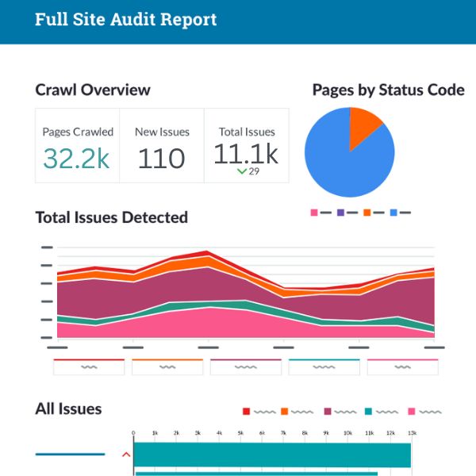Screen dimensions: 476x476
Task: Select the teal-lined legend box below the area chart
Action: pos(324,367)
